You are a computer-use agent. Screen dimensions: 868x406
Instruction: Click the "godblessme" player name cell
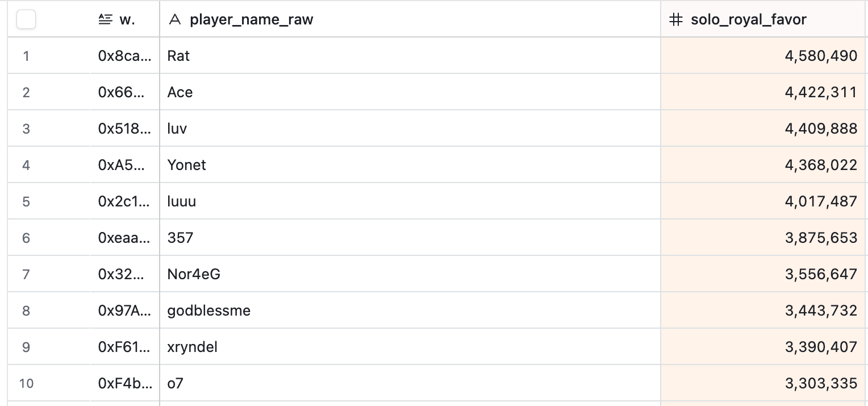point(209,310)
